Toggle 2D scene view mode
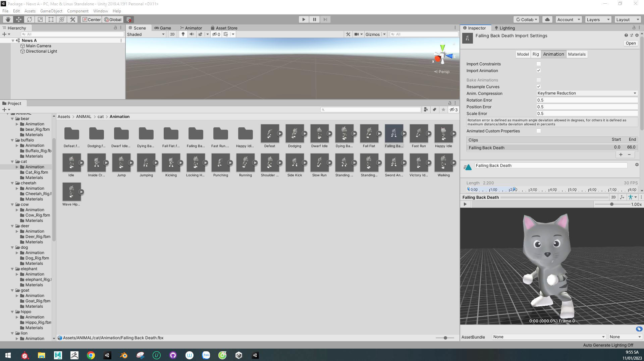644x361 pixels. tap(172, 34)
